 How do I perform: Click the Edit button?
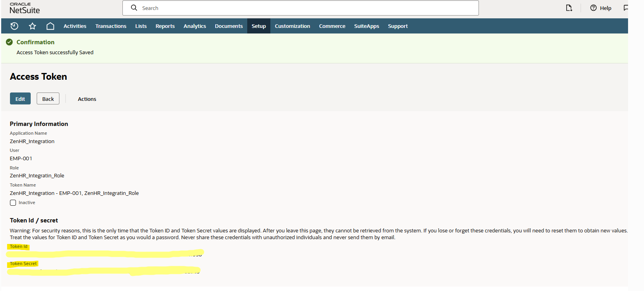point(20,98)
